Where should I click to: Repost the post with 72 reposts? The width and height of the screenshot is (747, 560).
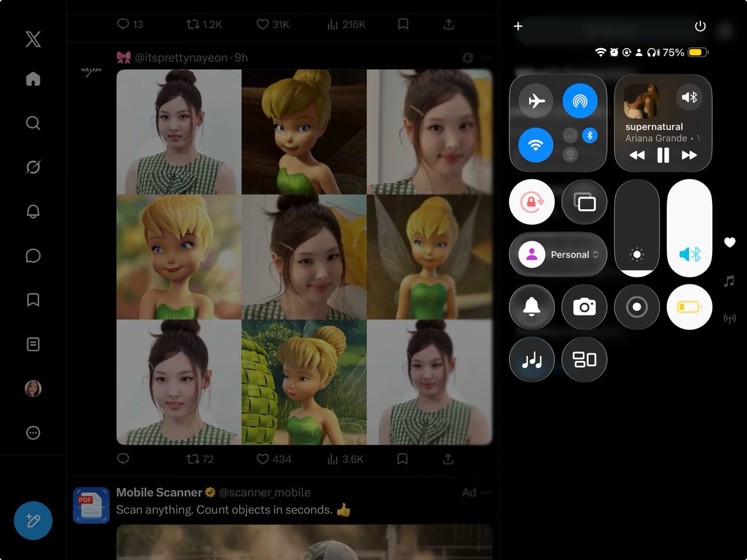pos(200,459)
